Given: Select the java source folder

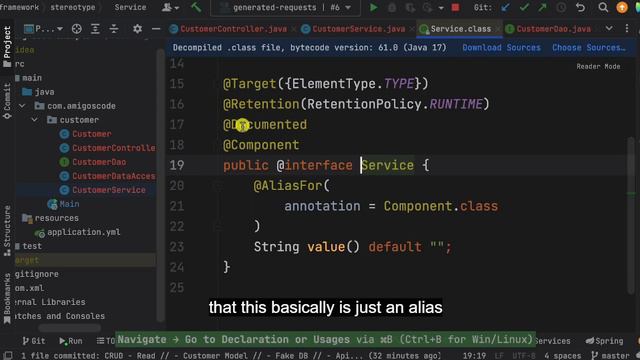Looking at the screenshot, I should click(x=39, y=92).
